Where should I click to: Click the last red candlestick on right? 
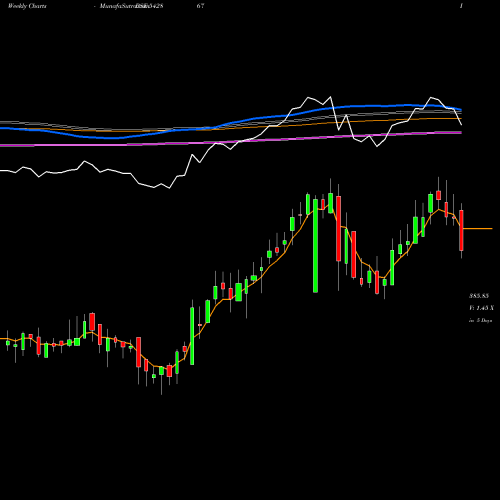[461, 230]
